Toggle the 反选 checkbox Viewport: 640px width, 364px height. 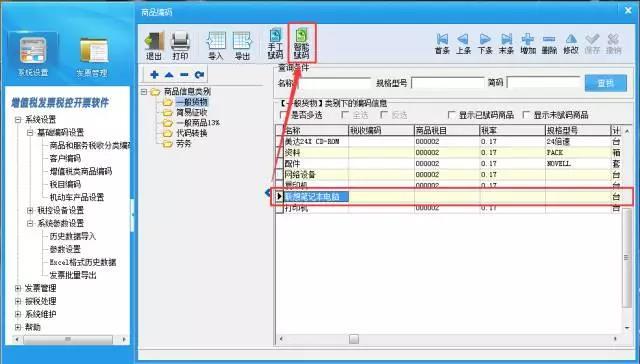pos(384,115)
